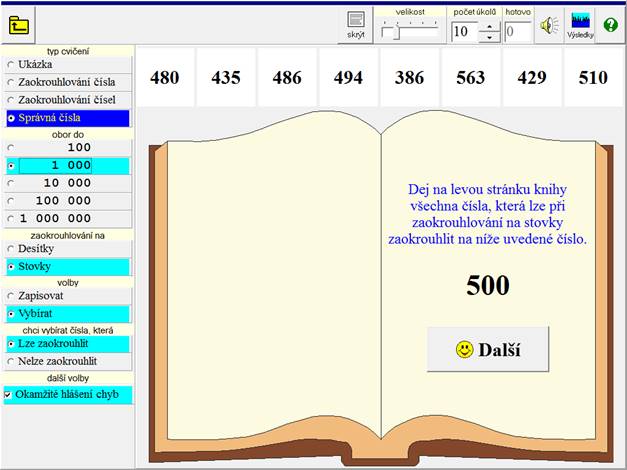
Task: Pick the number tile 480
Action: pyautogui.click(x=165, y=77)
